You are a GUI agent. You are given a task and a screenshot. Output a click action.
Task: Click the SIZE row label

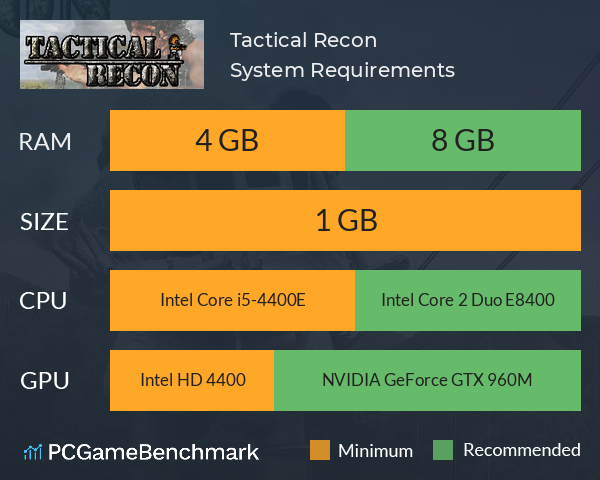(44, 222)
